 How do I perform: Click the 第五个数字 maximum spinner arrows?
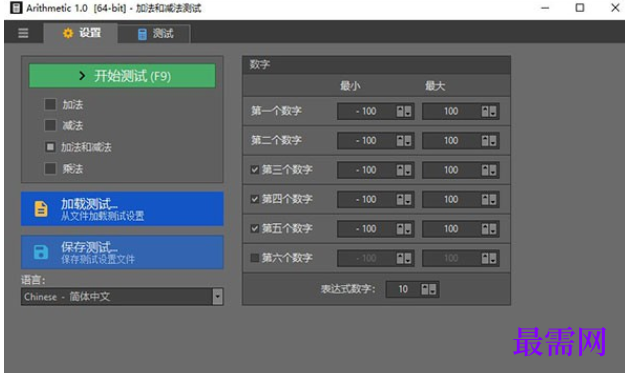[x=489, y=229]
